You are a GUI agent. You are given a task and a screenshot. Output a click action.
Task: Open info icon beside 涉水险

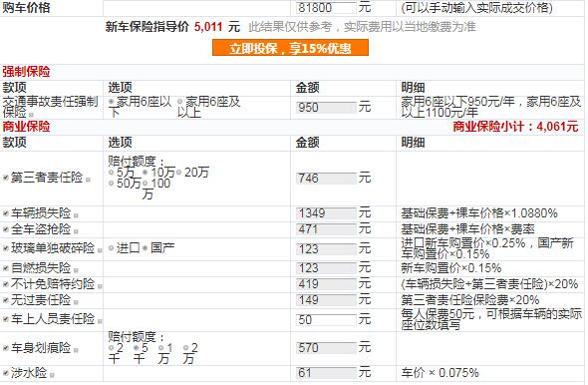(52, 375)
